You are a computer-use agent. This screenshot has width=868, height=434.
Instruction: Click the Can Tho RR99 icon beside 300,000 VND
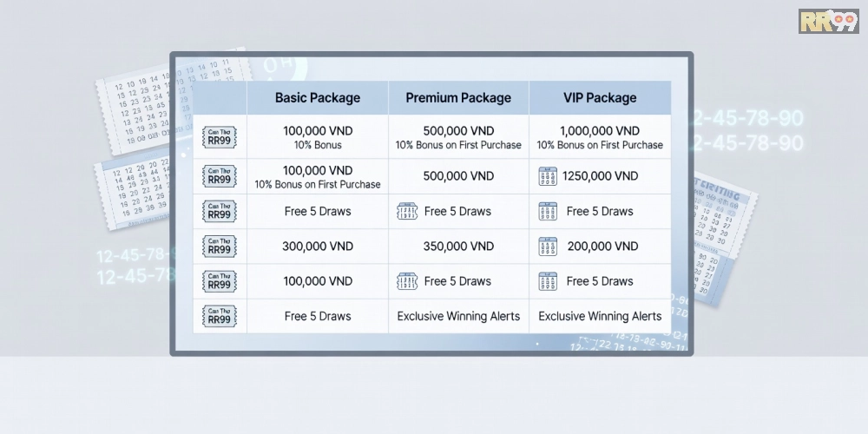[x=220, y=247]
